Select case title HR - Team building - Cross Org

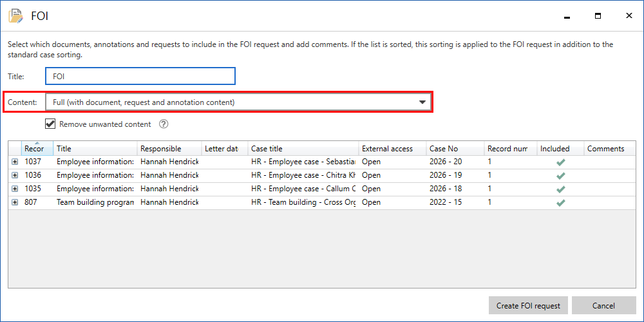point(303,202)
